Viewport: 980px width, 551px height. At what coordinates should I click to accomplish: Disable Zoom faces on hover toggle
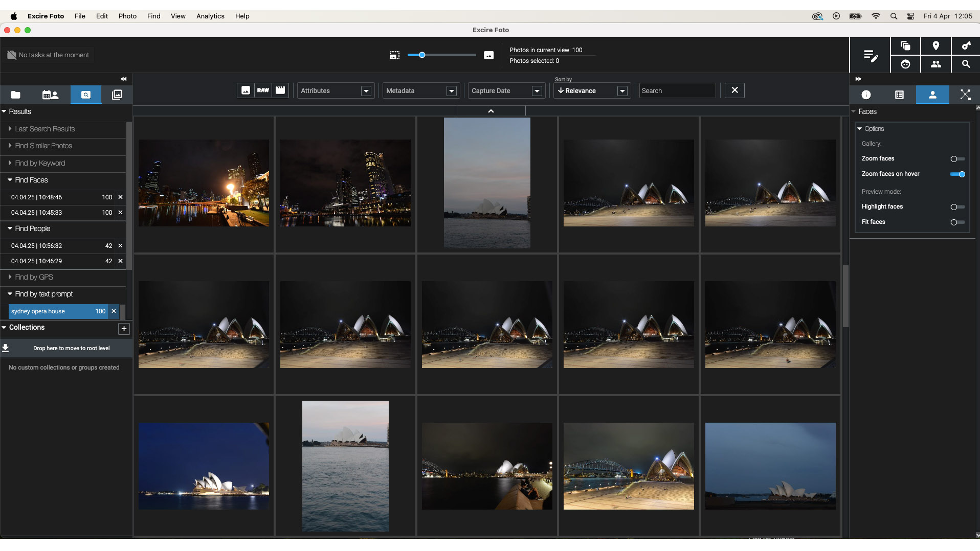(x=957, y=174)
